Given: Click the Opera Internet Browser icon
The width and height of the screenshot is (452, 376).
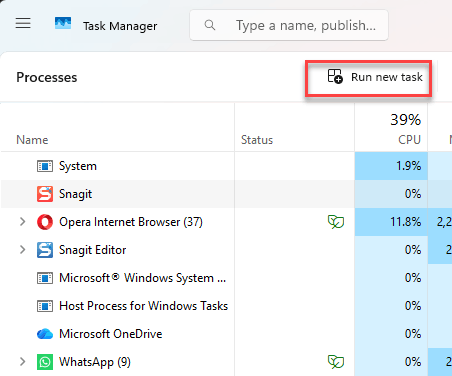Looking at the screenshot, I should [45, 222].
